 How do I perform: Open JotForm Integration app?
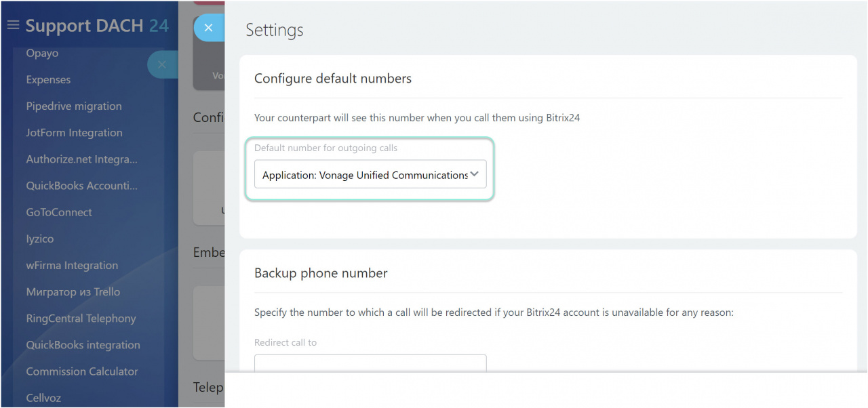click(74, 132)
